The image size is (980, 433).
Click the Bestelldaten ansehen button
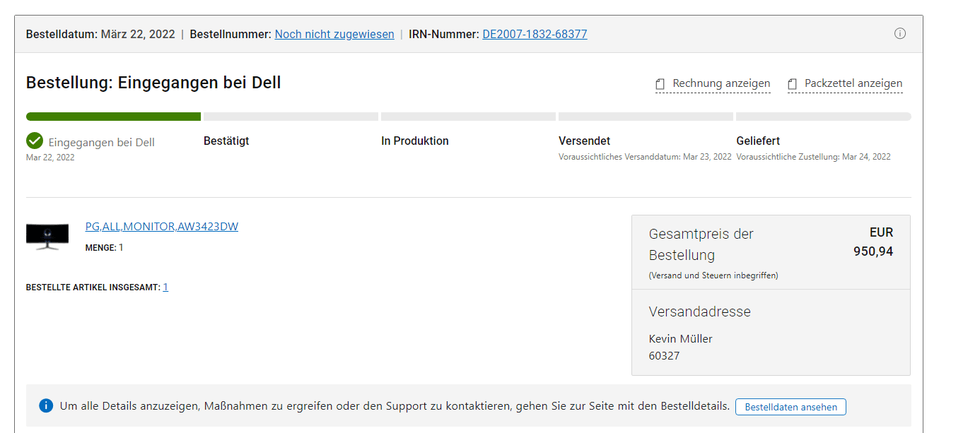click(x=791, y=407)
